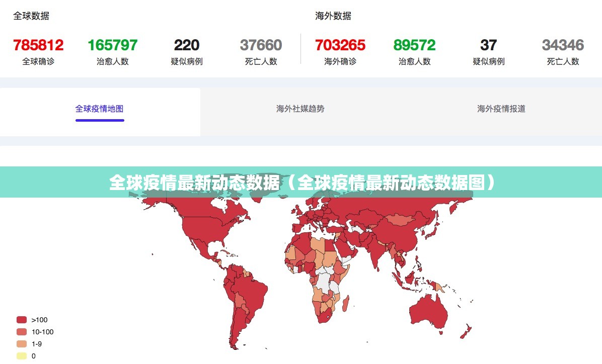Select the 全球疫情地图 tab
The height and width of the screenshot is (364, 602).
click(100, 109)
